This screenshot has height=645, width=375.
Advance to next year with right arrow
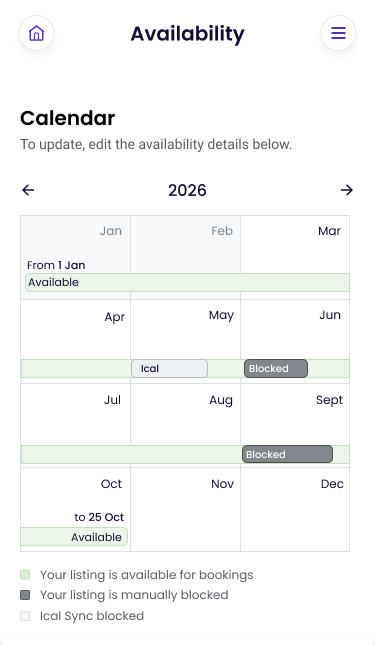coord(347,190)
